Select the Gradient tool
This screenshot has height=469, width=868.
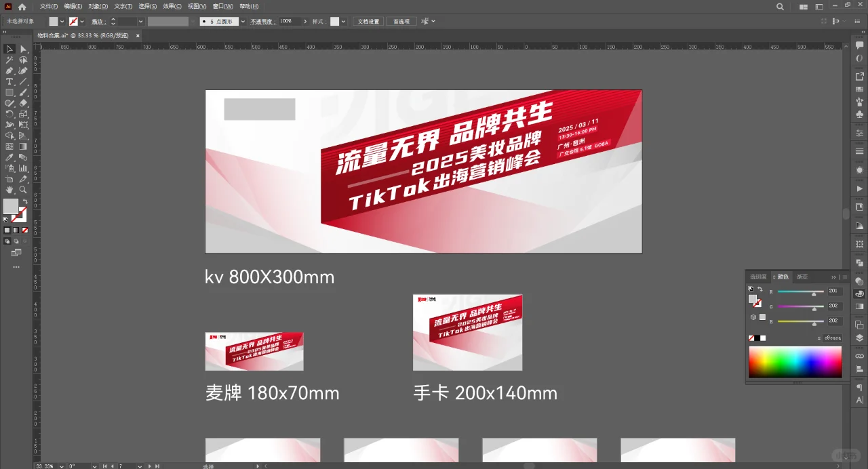[x=23, y=146]
